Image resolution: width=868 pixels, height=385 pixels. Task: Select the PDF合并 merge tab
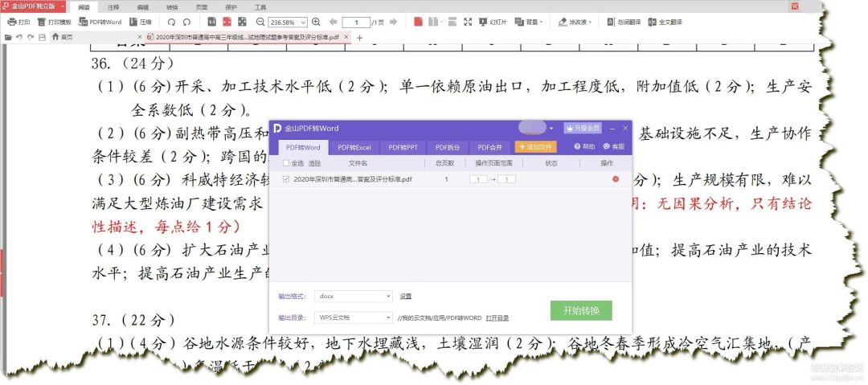click(490, 147)
